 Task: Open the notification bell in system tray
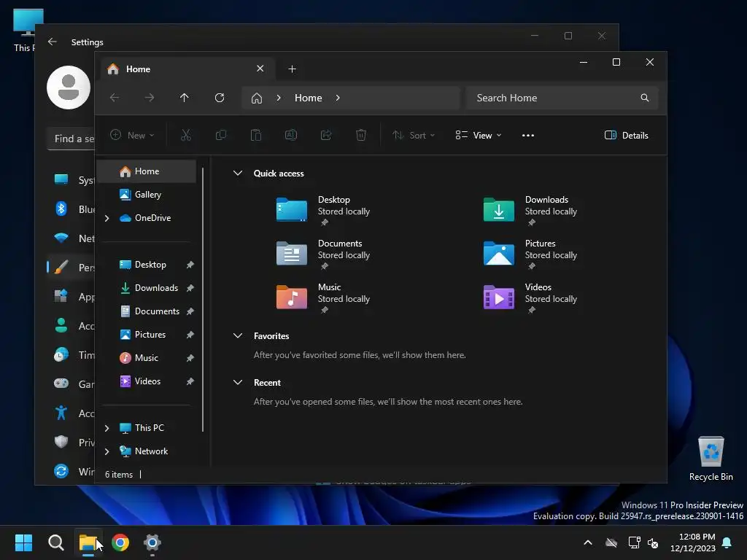point(727,542)
